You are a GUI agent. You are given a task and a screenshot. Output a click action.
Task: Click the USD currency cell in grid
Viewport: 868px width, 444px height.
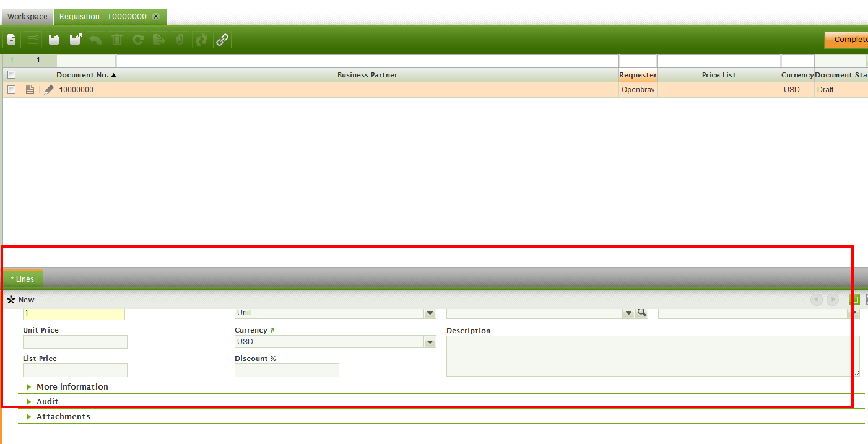pos(797,90)
